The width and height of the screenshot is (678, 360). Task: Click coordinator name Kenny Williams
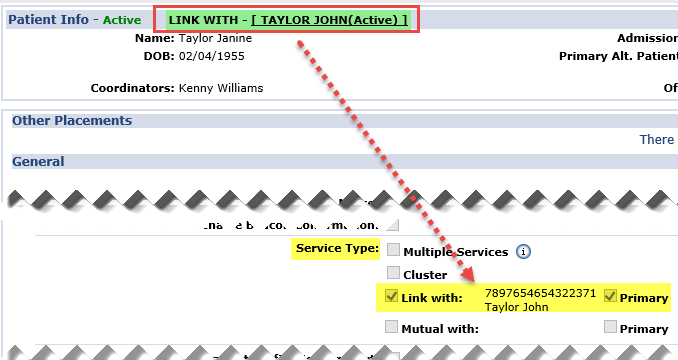tap(221, 88)
